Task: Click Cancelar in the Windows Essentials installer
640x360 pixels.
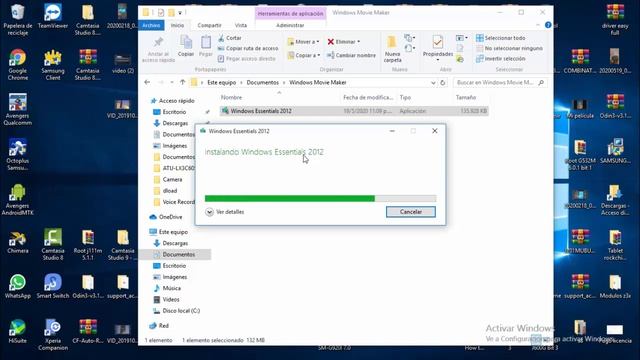Action: click(411, 212)
